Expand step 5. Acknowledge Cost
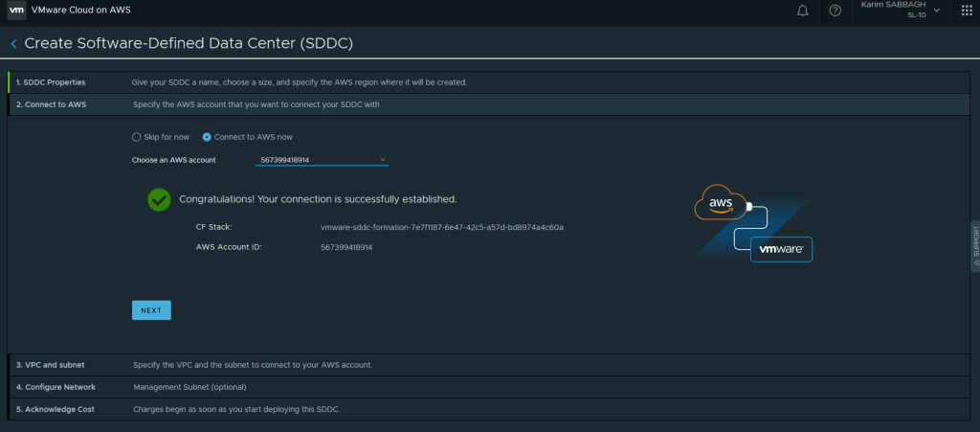 488,409
